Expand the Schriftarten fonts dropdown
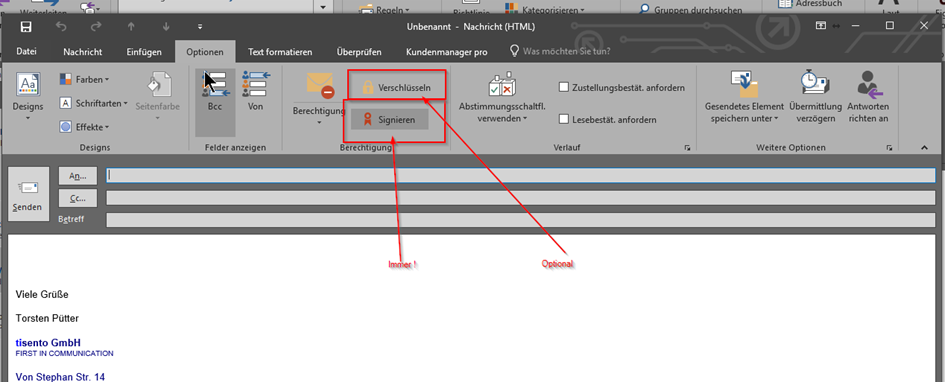 (x=93, y=103)
